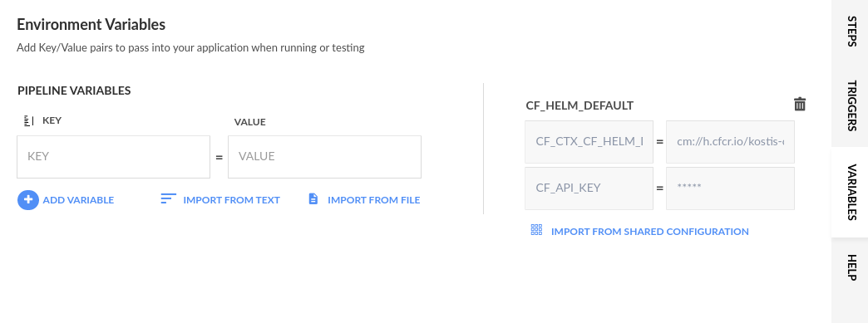Click the ADD VARIABLE label

tap(78, 200)
